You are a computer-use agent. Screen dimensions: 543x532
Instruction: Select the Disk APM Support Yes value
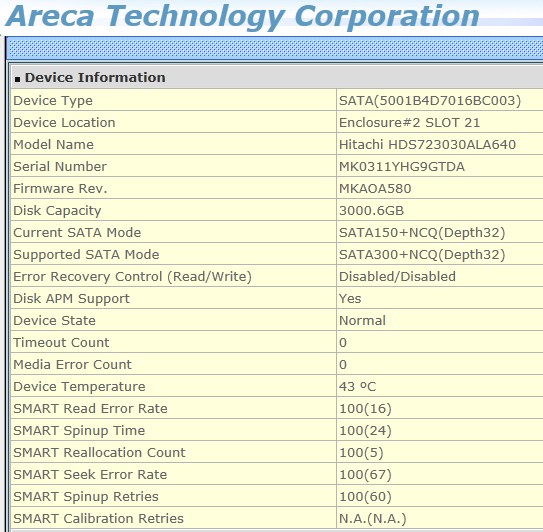350,299
